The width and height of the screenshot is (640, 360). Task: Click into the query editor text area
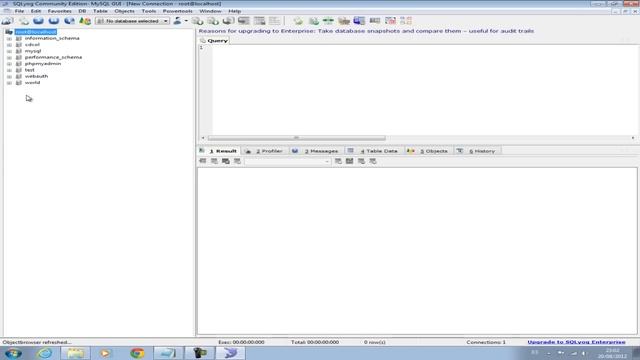(424, 90)
